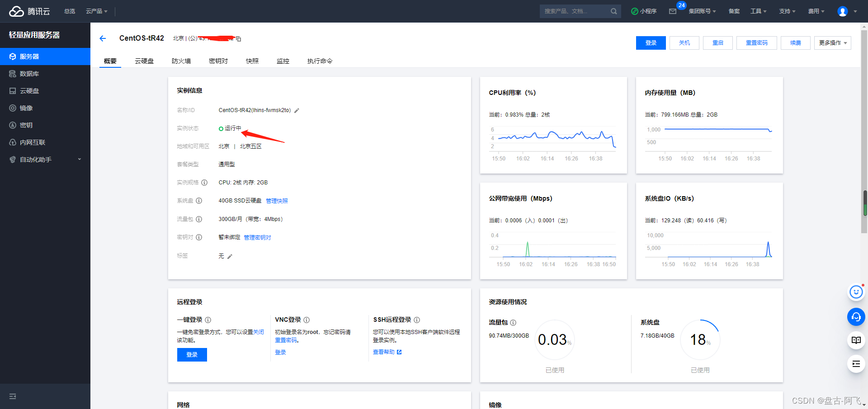Open the customer service headset button
The image size is (868, 409).
click(x=856, y=317)
